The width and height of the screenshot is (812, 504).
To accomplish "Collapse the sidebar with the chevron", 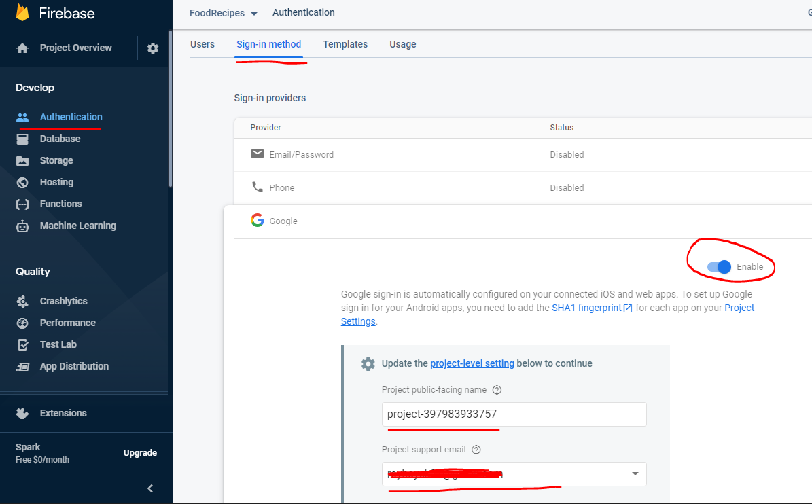I will [150, 488].
